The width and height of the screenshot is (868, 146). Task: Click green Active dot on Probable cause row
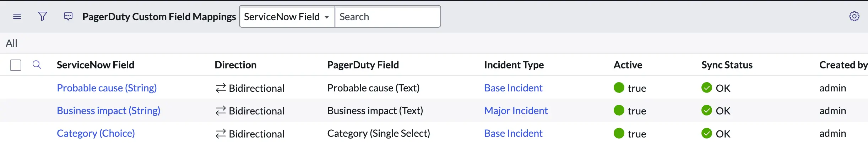click(619, 88)
